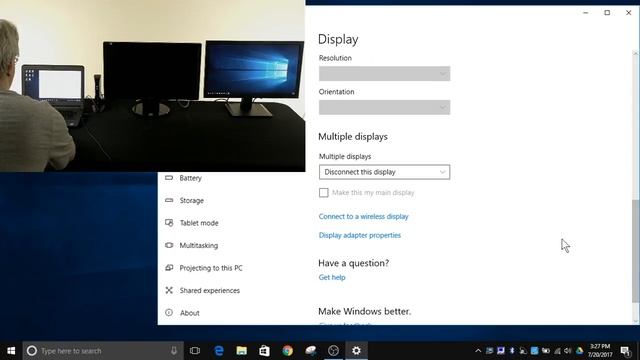Open Task View from the taskbar
This screenshot has width=640, height=360.
[195, 351]
